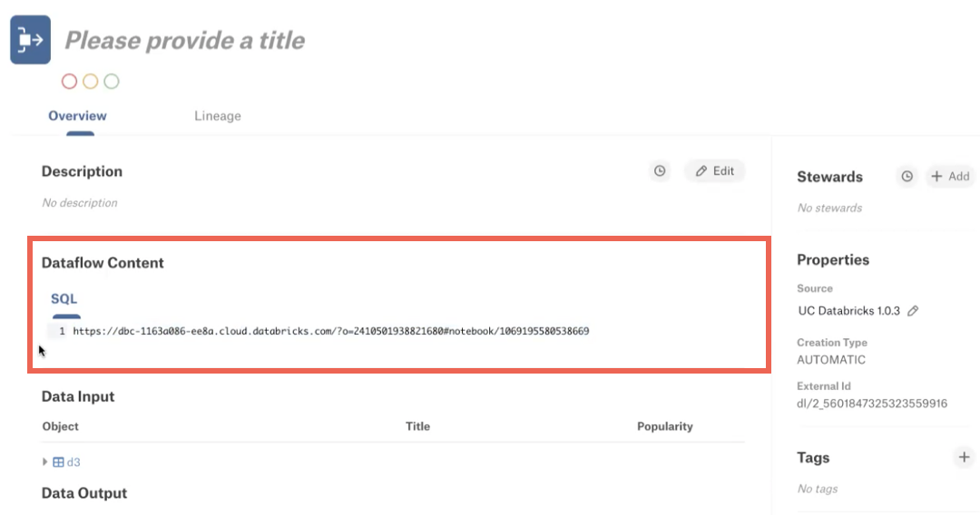The height and width of the screenshot is (515, 980).
Task: Expand the d3 table row
Action: click(45, 462)
